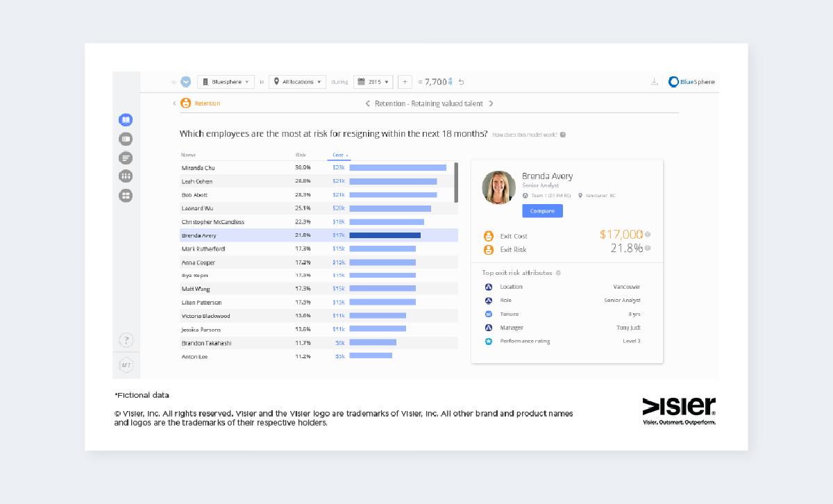Select employee Bob Abott
Image resolution: width=833 pixels, height=504 pixels.
click(194, 195)
